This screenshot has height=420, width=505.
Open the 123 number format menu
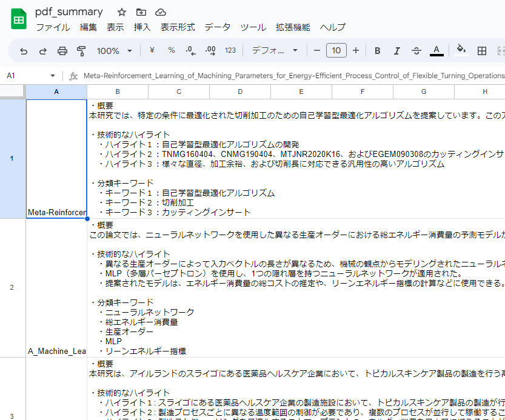point(230,50)
